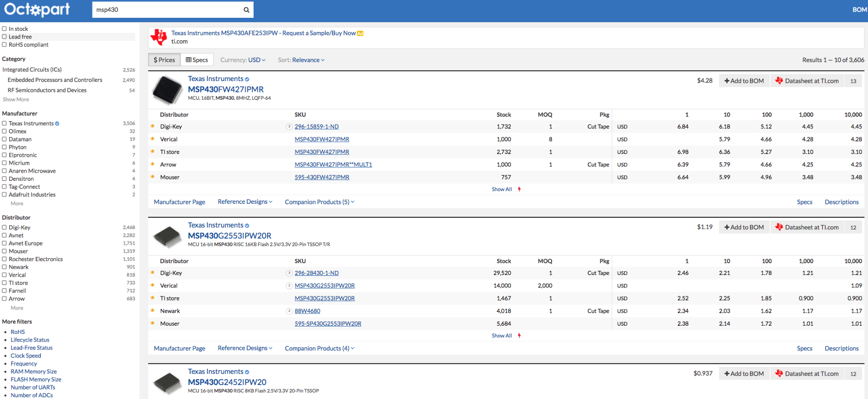Open the MSP430FW427IPMR part title link
Viewport: 868px width, 399px height.
pos(226,89)
